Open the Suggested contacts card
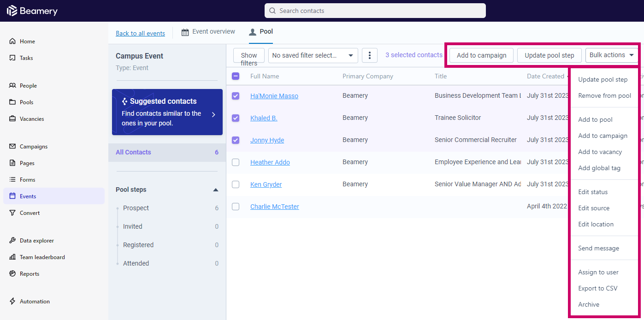 pyautogui.click(x=167, y=112)
